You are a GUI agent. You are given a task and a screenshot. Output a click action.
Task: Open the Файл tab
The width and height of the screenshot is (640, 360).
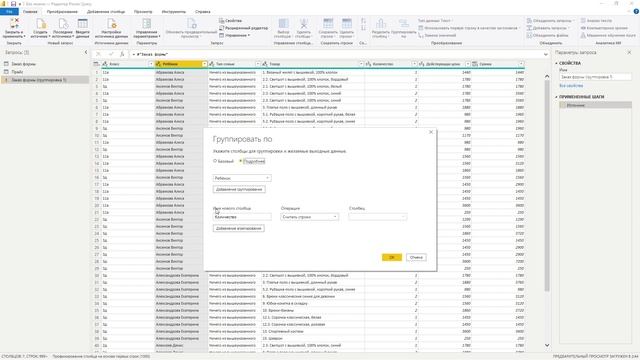[9, 12]
